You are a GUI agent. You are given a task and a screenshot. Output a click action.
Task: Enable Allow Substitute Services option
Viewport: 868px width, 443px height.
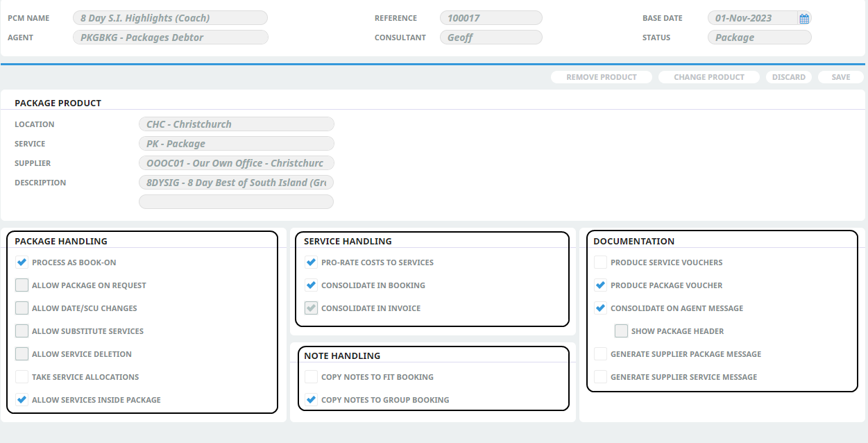[x=22, y=331]
